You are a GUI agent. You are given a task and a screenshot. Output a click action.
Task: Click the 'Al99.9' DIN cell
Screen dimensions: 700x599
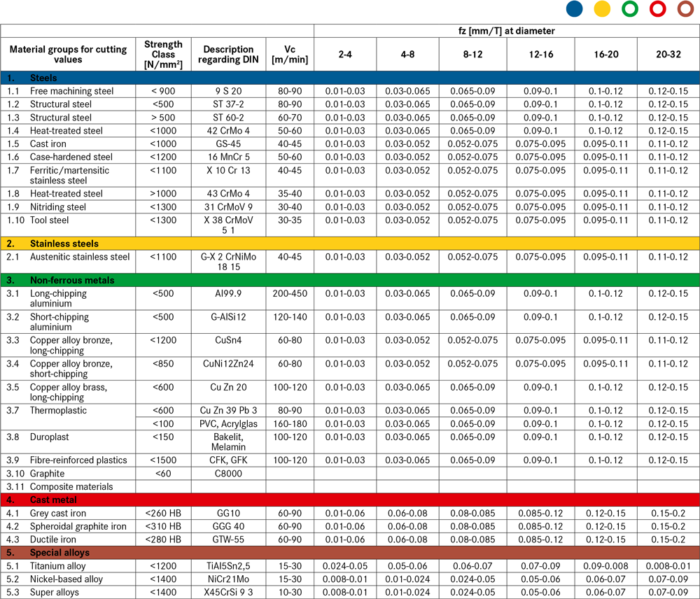229,298
